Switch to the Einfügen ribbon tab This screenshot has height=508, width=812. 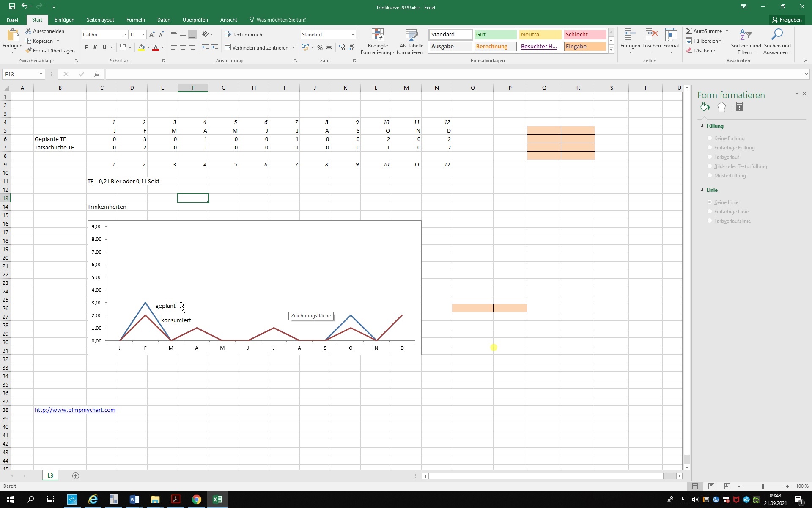point(64,20)
